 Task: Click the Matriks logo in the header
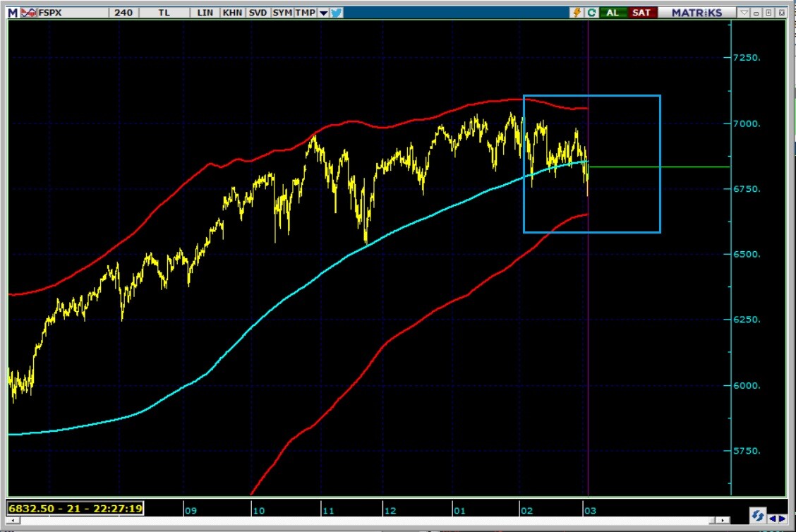[696, 13]
